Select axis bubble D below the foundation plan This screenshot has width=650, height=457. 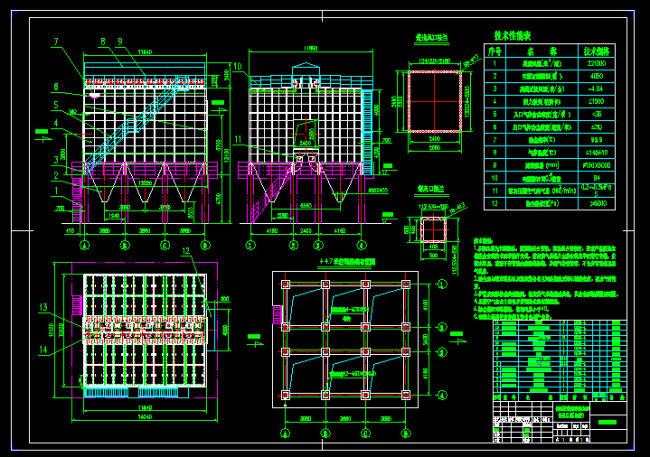[x=406, y=434]
